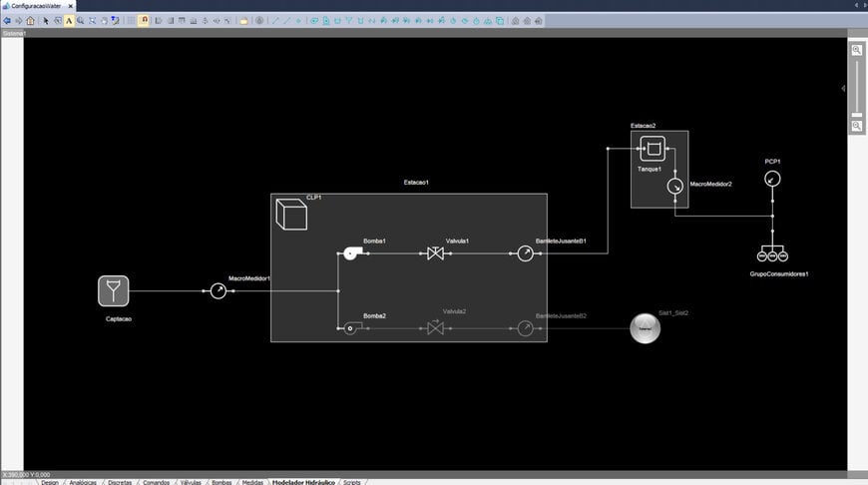Select the Sist1_Sist2 sphere node
Viewport: 868px width, 485px height.
pos(646,328)
